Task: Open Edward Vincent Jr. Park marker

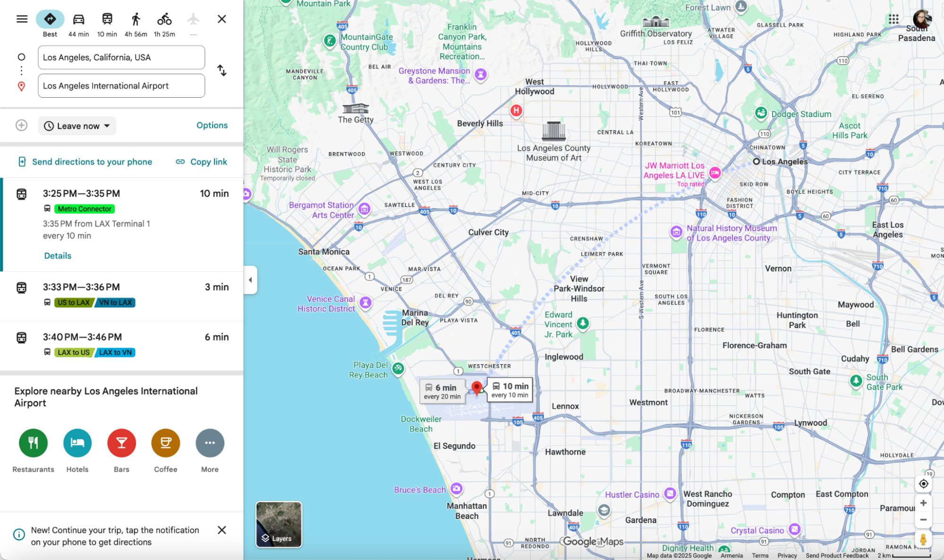Action: point(583,323)
